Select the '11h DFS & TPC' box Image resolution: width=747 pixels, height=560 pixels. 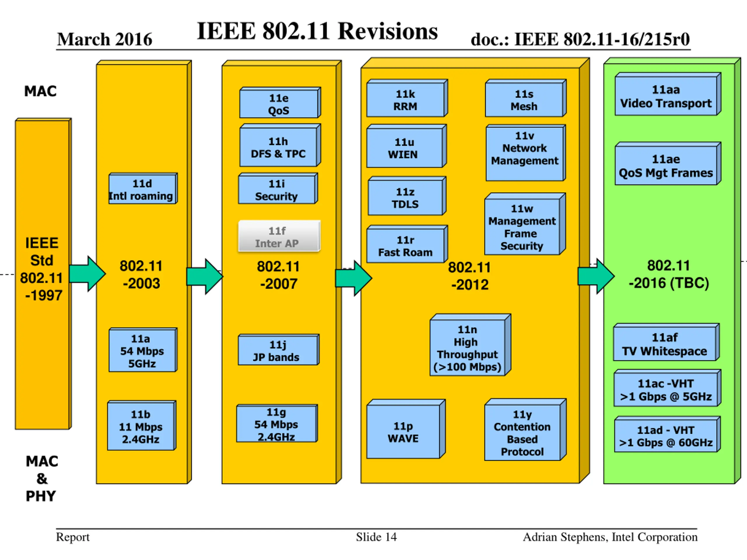coord(280,146)
